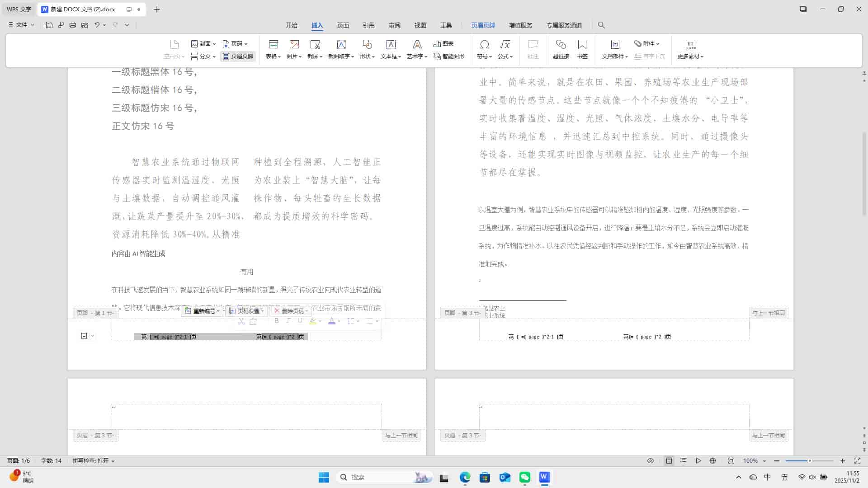Open Print Preview from quick toolbar
The height and width of the screenshot is (488, 868).
(85, 25)
